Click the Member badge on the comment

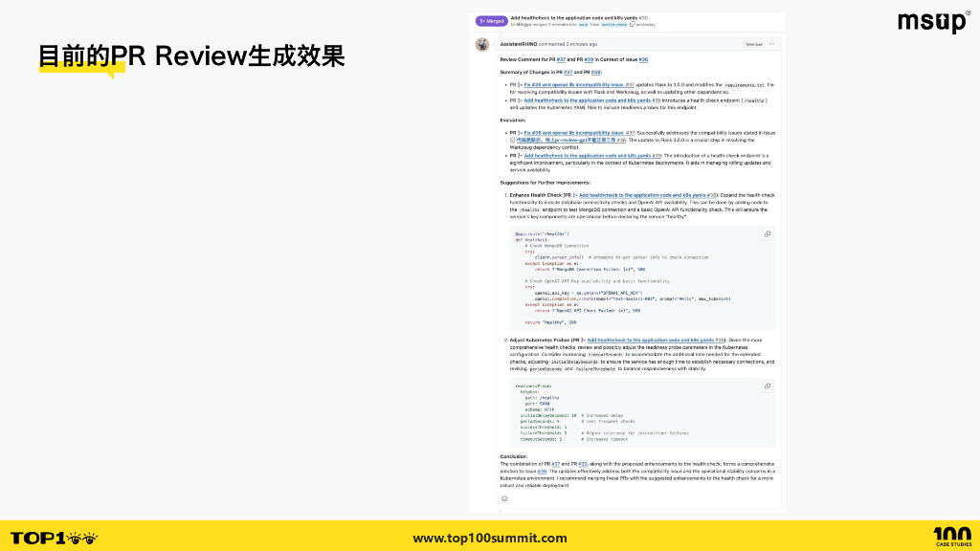click(754, 44)
